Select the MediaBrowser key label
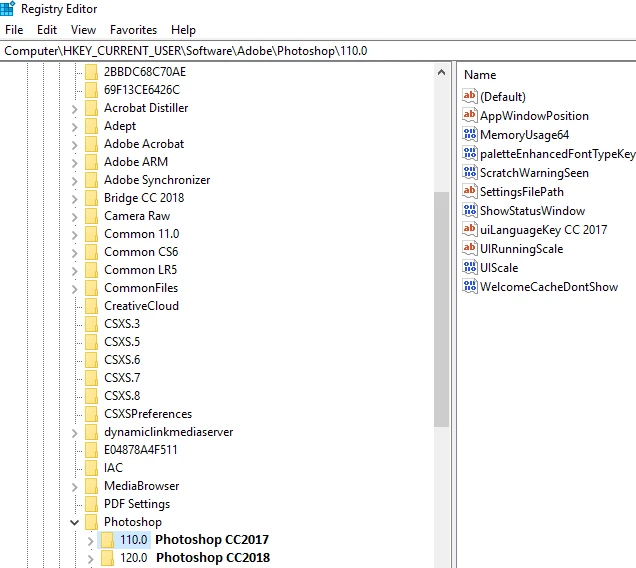This screenshot has width=636, height=568. [142, 486]
